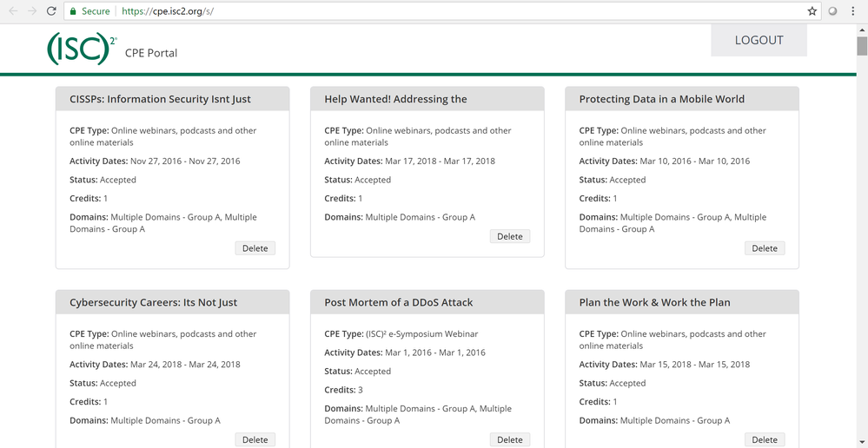868x448 pixels.
Task: Delete the Help Wanted! Addressing entry
Action: click(509, 236)
